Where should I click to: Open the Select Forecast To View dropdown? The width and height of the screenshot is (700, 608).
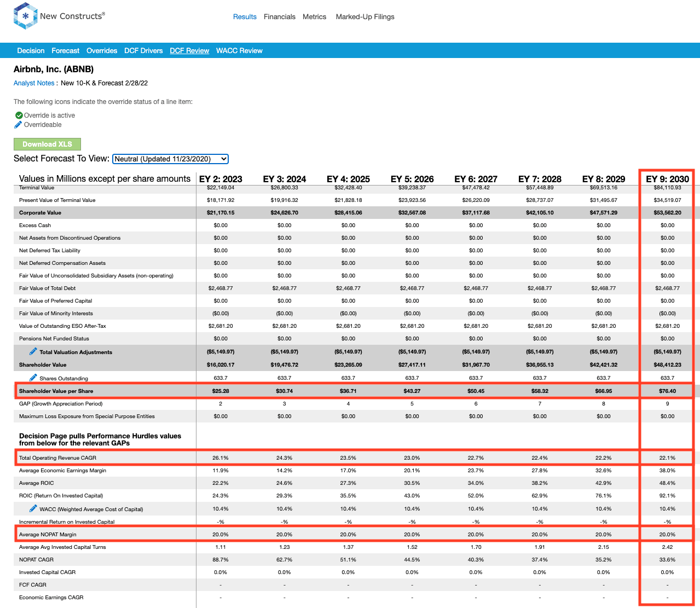[170, 159]
